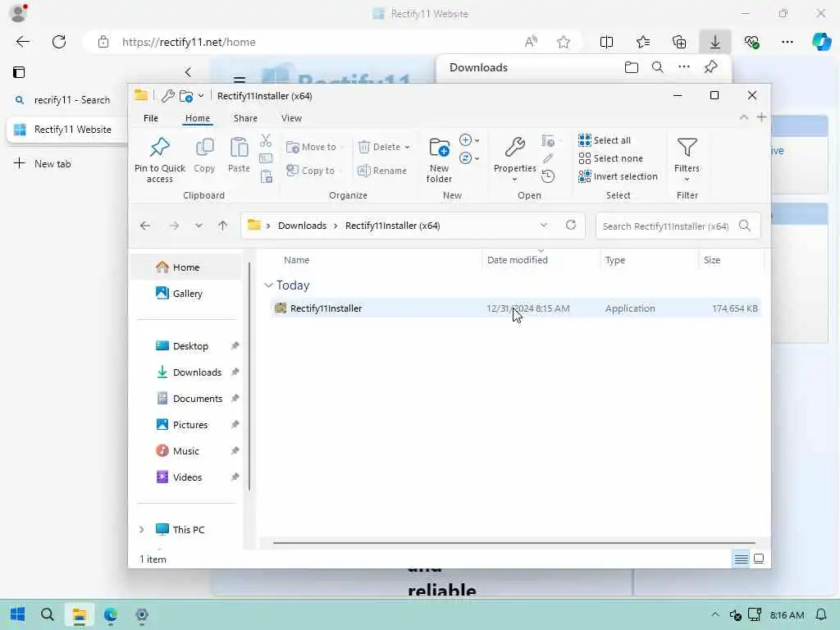The width and height of the screenshot is (840, 630).
Task: Select the Home ribbon tab
Action: (x=197, y=118)
